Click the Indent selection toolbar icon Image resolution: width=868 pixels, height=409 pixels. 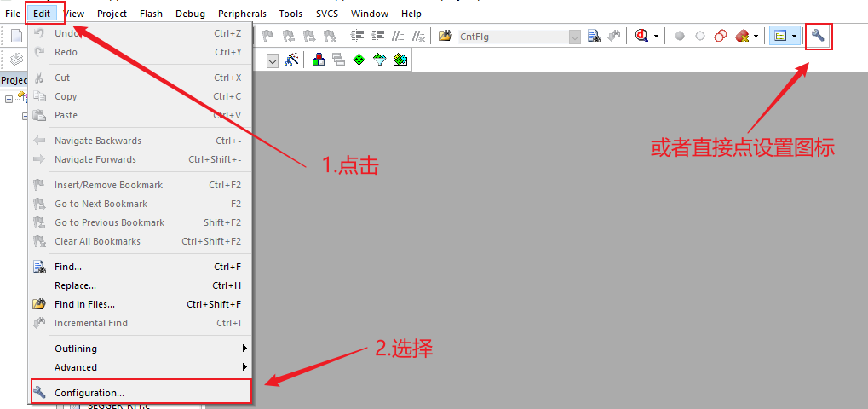coord(358,36)
